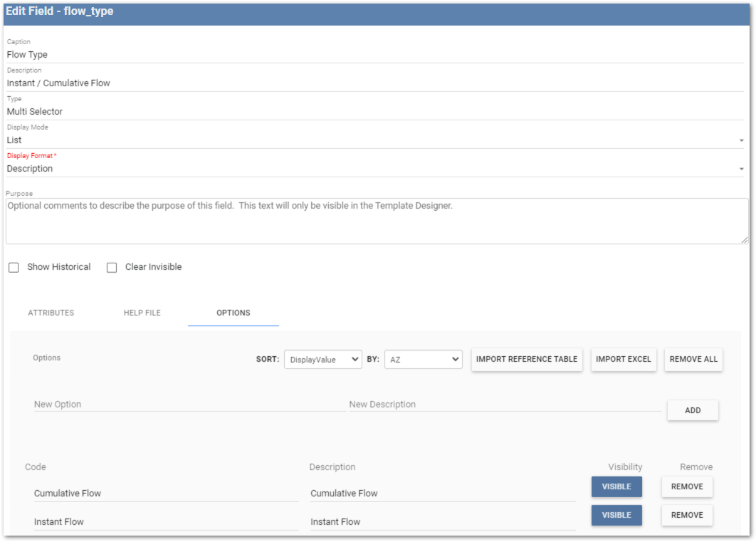Click the Caption field showing Flow Type
The width and height of the screenshot is (756, 542).
(x=285, y=54)
